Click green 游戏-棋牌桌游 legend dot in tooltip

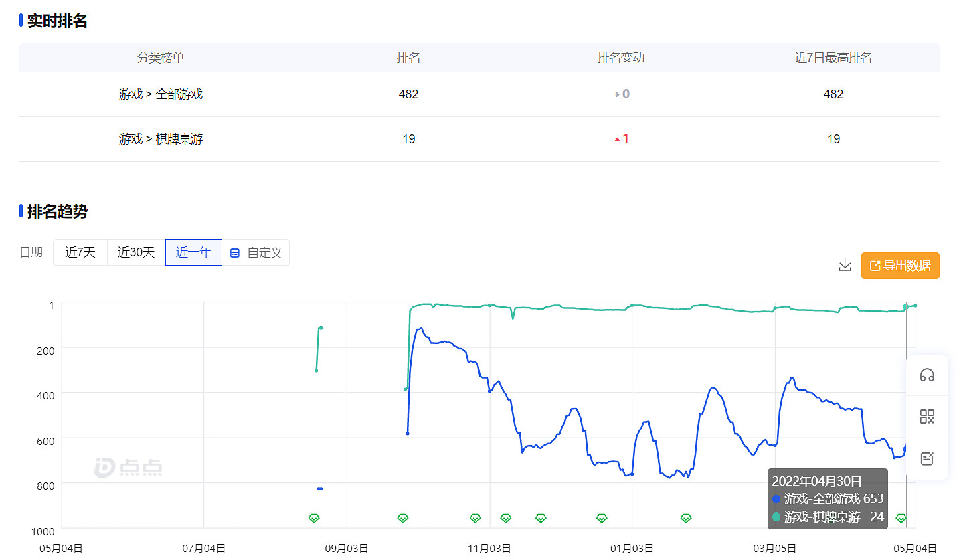[776, 517]
